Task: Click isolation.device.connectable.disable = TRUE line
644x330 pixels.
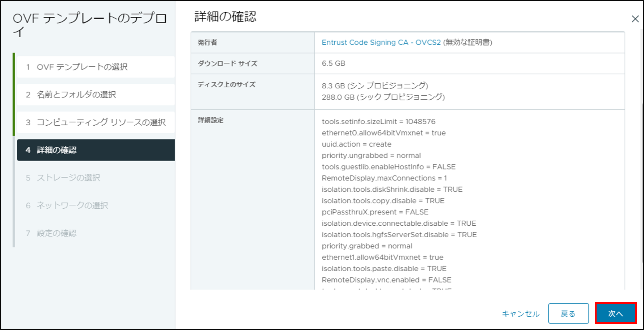Action: pyautogui.click(x=399, y=223)
